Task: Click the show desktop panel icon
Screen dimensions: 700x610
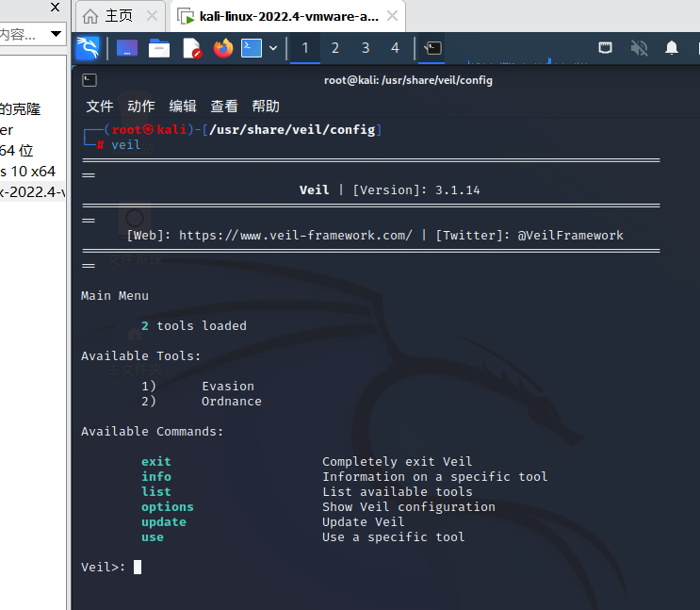Action: click(127, 48)
